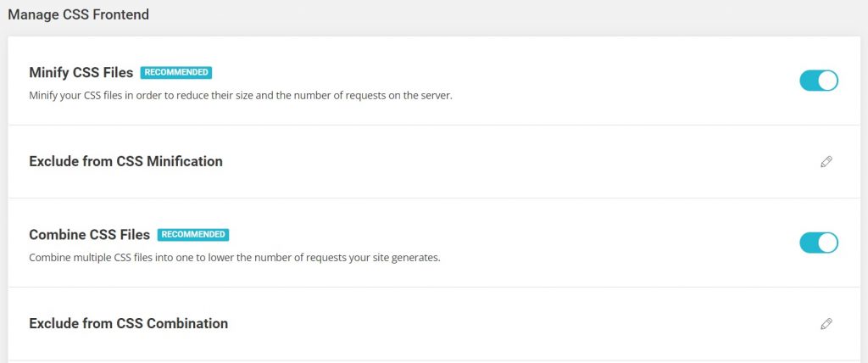The width and height of the screenshot is (868, 363).
Task: Click the Exclude from CSS Minification label
Action: (x=125, y=161)
